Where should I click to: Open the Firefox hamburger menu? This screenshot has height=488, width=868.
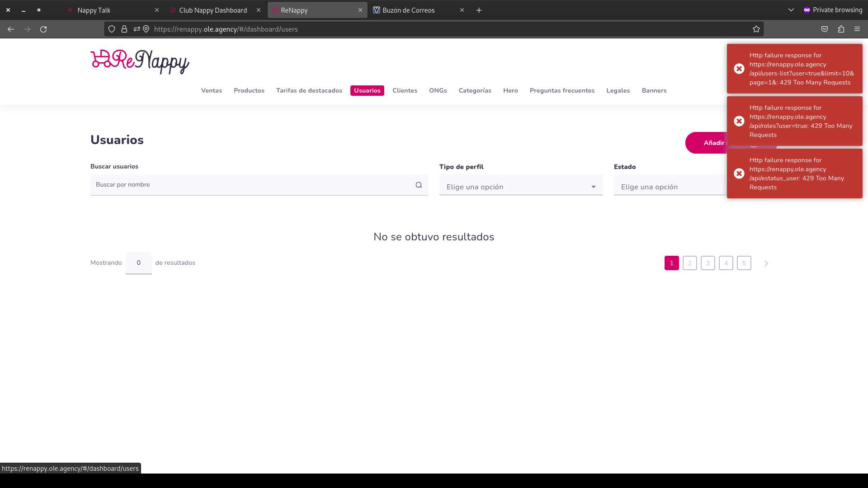[857, 29]
